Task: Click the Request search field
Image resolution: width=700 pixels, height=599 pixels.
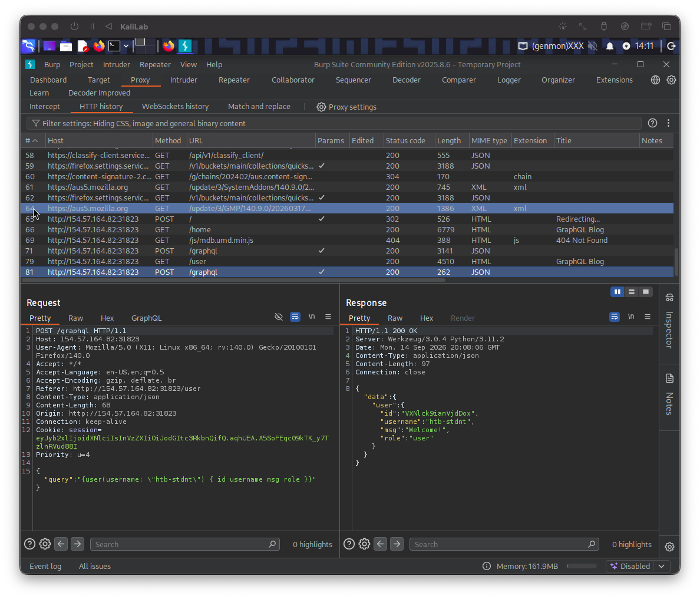Action: coord(185,544)
